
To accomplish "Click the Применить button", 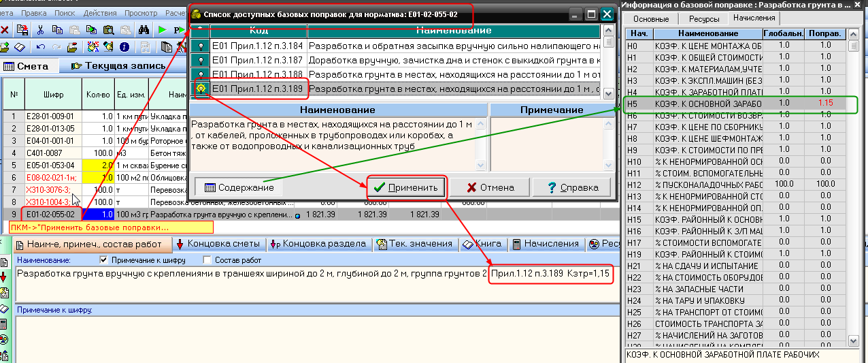I will click(407, 187).
